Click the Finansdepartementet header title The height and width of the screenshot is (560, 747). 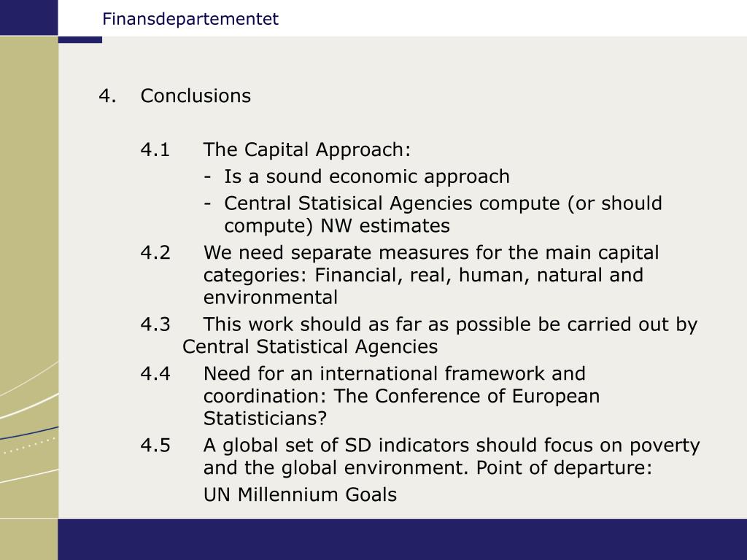190,19
